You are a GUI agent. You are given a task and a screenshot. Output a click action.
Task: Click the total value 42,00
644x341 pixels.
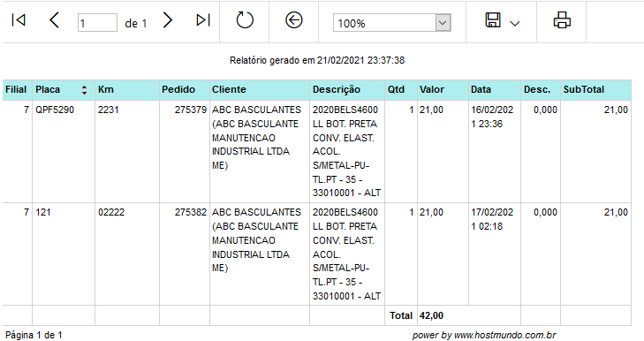[431, 315]
